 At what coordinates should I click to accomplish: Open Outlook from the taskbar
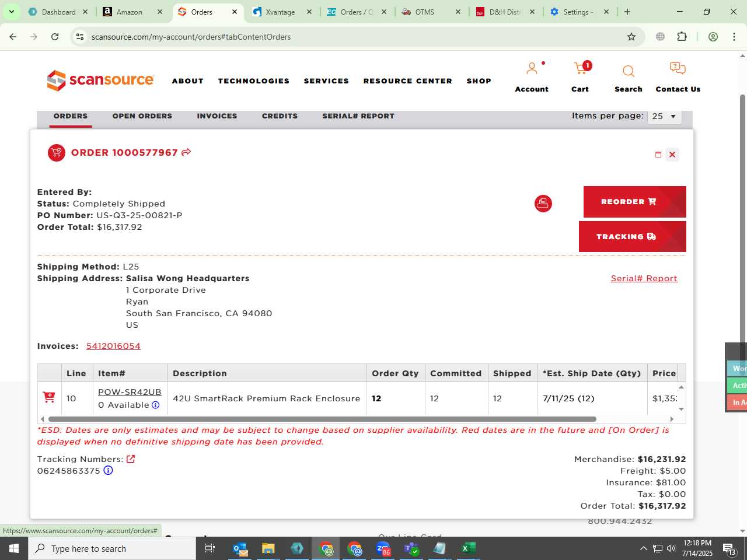pyautogui.click(x=240, y=548)
